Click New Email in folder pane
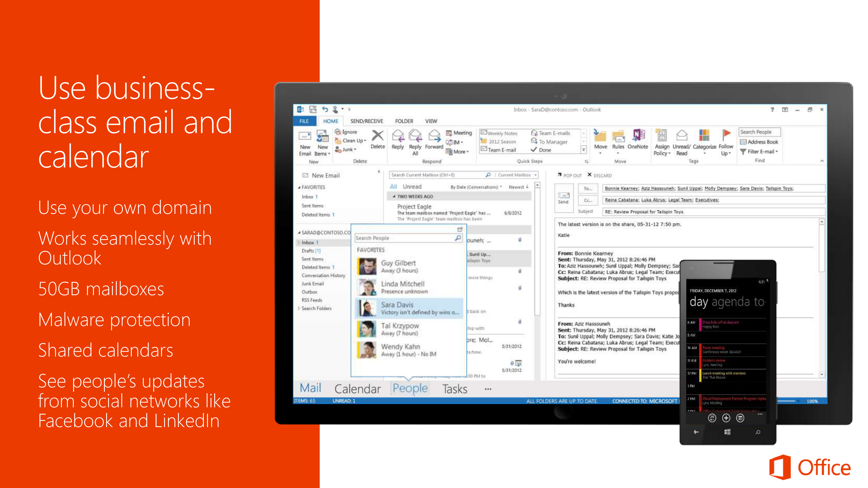This screenshot has width=868, height=488. tap(321, 175)
